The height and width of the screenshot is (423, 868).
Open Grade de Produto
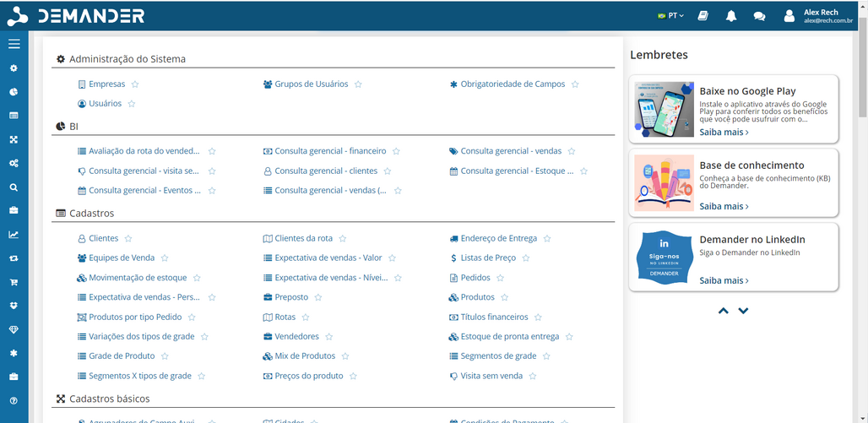point(122,355)
